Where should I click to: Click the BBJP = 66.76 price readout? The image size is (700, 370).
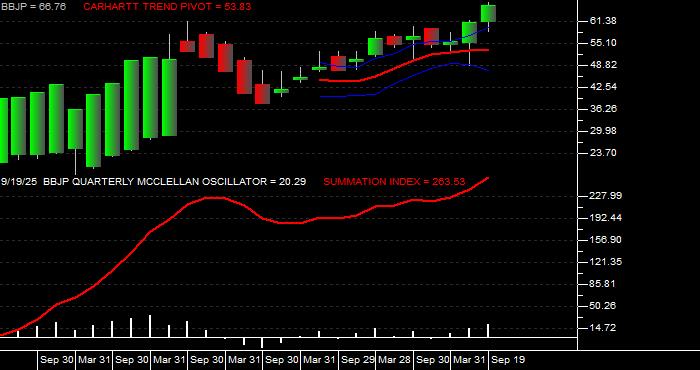[33, 7]
